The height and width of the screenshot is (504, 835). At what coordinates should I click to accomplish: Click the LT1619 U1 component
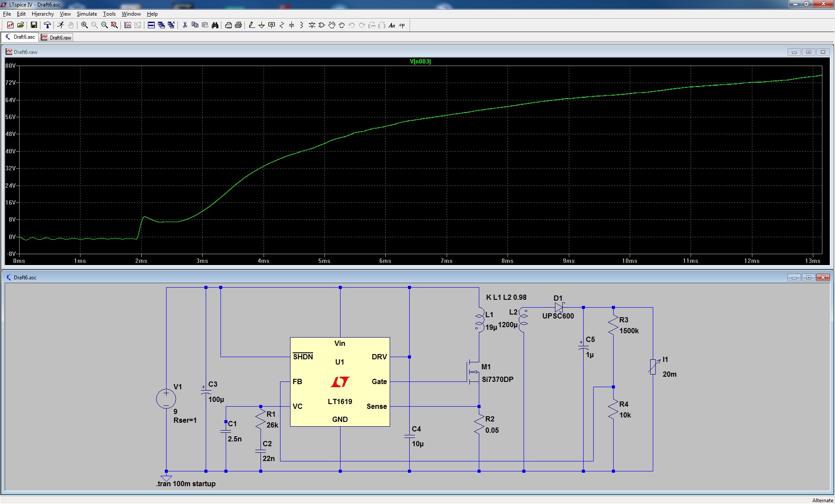(x=340, y=382)
